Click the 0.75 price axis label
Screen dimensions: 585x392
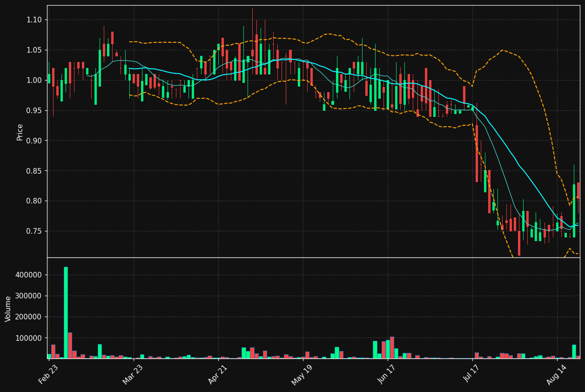pos(34,231)
